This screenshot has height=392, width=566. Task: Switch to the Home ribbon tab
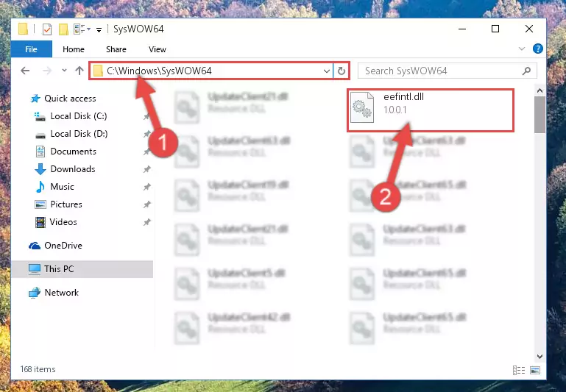coord(74,49)
